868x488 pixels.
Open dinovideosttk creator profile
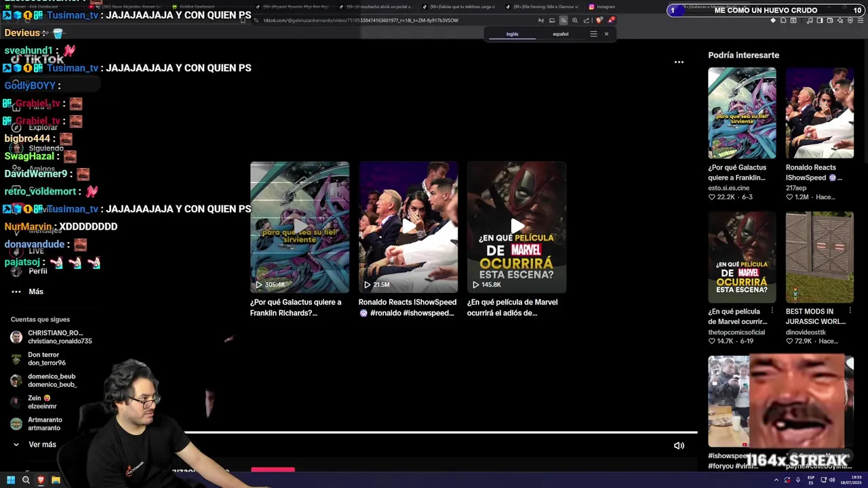806,332
